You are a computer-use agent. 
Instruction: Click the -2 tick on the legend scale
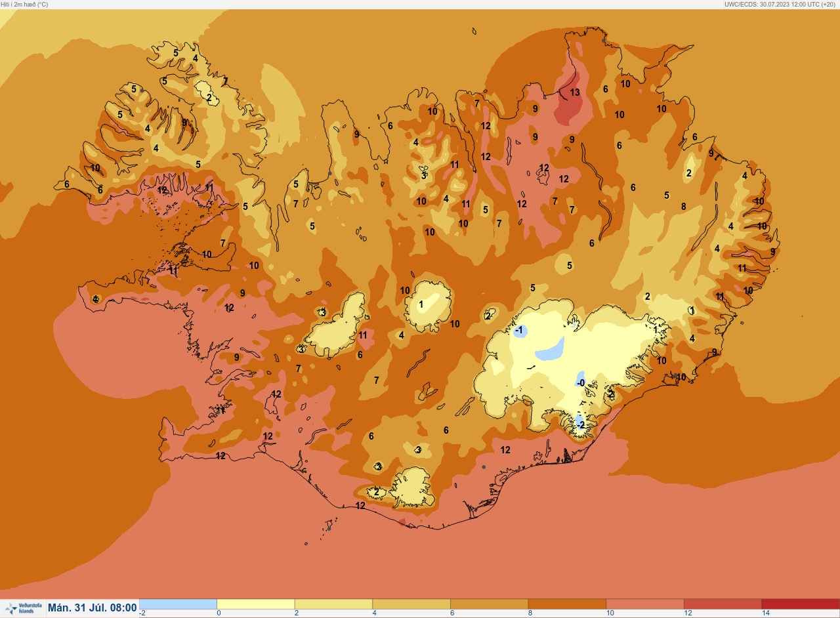click(x=142, y=613)
